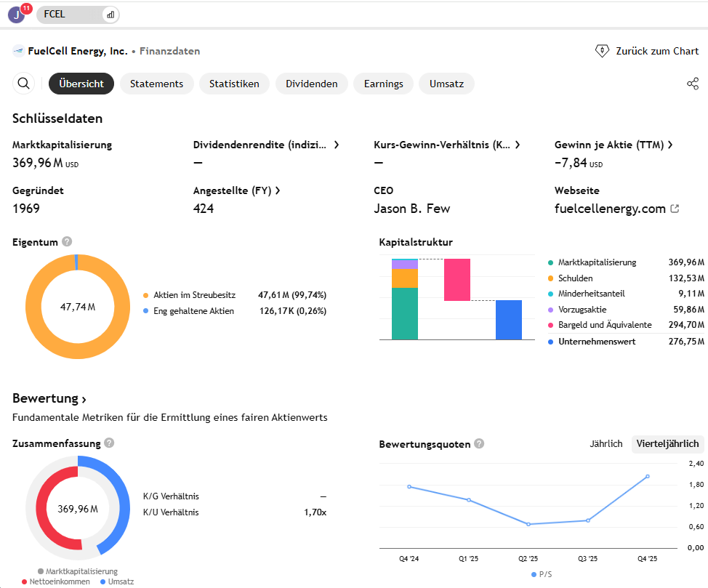Open help icon next to Eigentum
Screen dimensions: 708x588
pos(67,242)
